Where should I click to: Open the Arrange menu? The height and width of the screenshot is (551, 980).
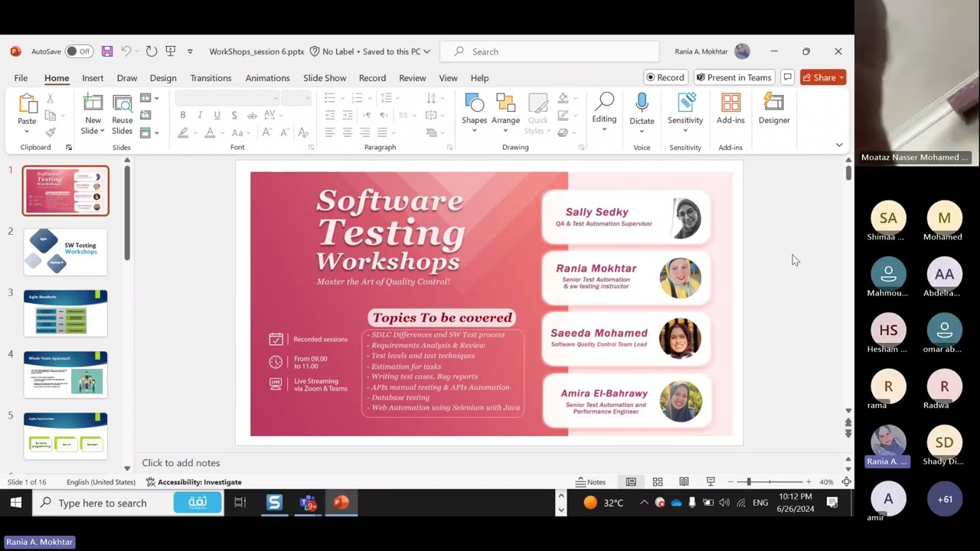click(505, 112)
